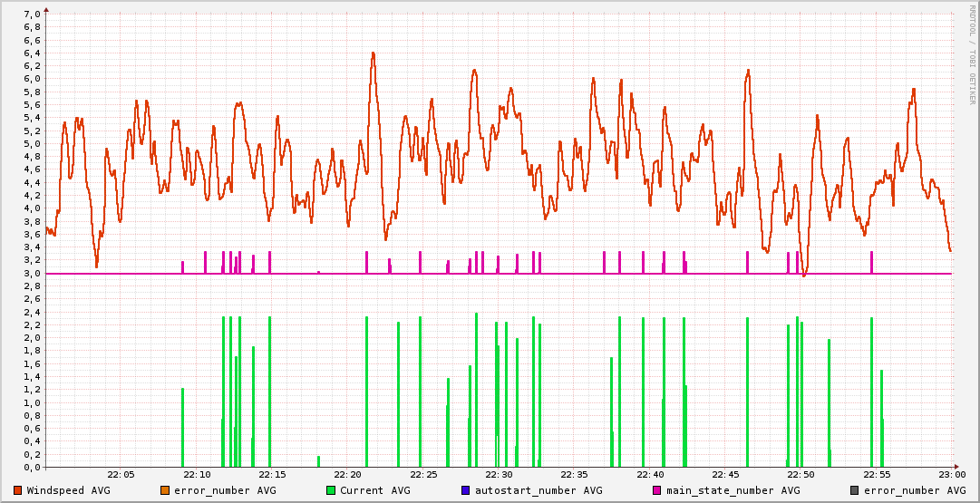This screenshot has width=980, height=503.
Task: Click the 7,0 value on the Y axis
Action: (x=31, y=15)
